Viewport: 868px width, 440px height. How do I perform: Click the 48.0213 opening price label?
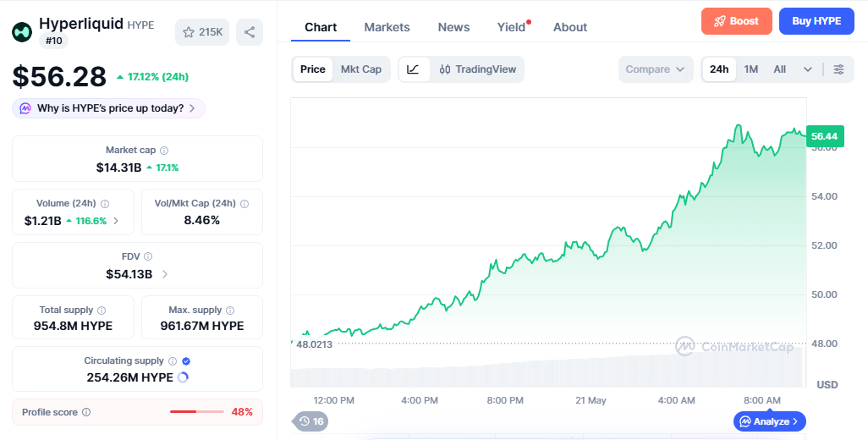(315, 344)
